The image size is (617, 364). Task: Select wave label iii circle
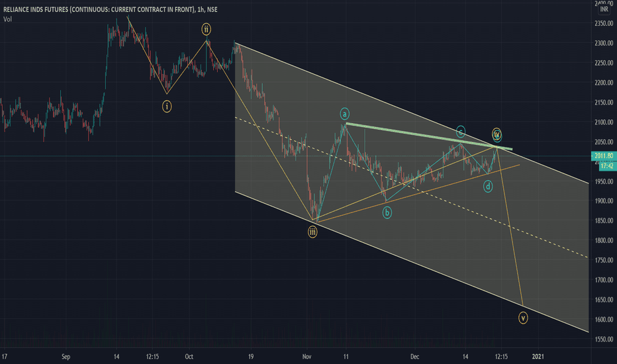click(x=312, y=232)
